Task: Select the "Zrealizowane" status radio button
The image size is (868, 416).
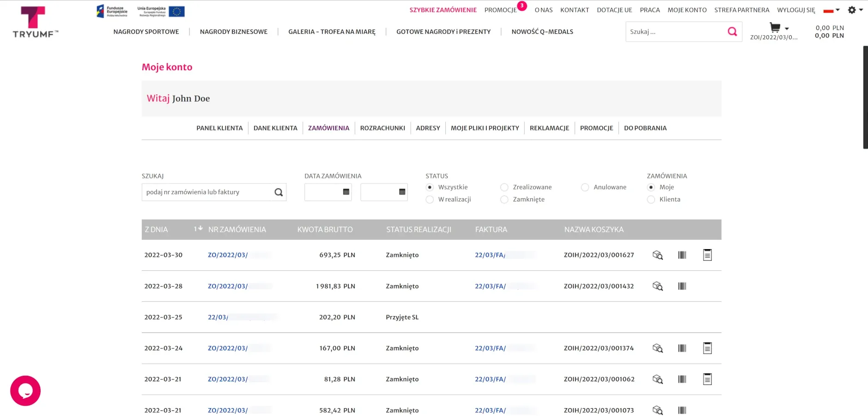Action: pyautogui.click(x=504, y=187)
